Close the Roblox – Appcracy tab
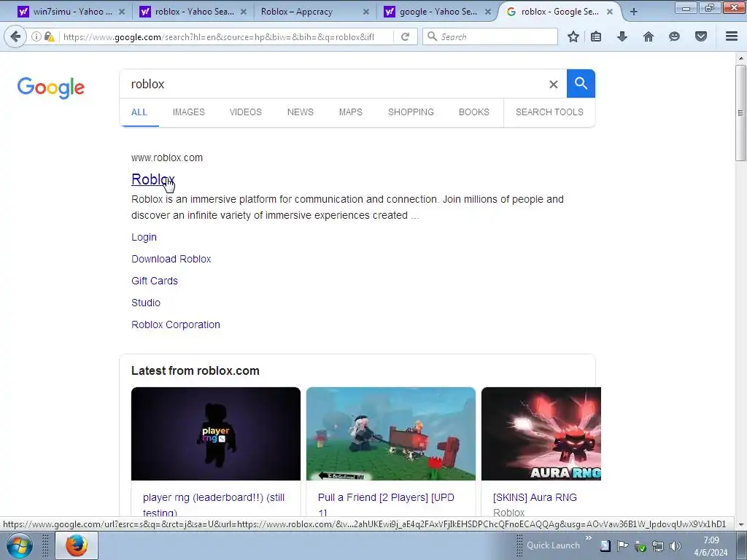Image resolution: width=747 pixels, height=560 pixels. 366,12
